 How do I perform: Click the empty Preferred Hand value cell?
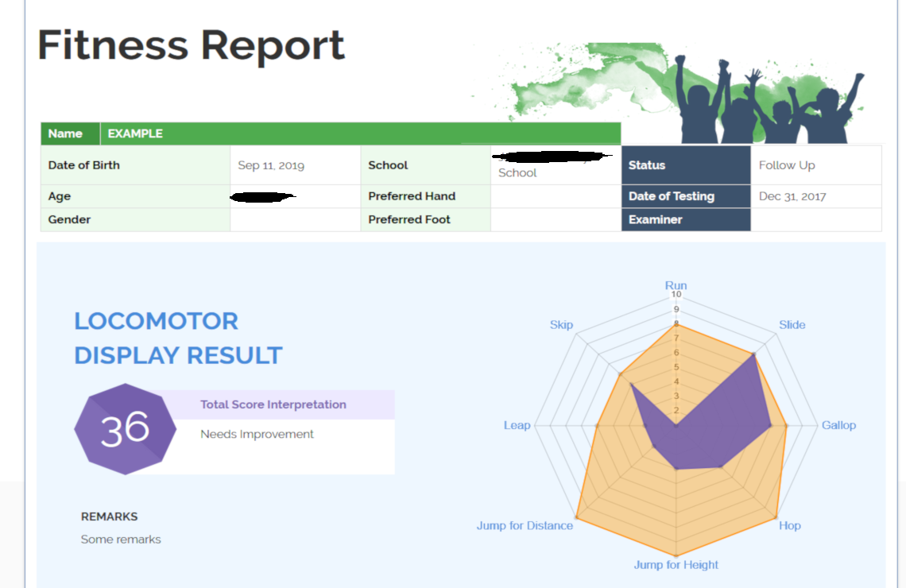click(556, 196)
